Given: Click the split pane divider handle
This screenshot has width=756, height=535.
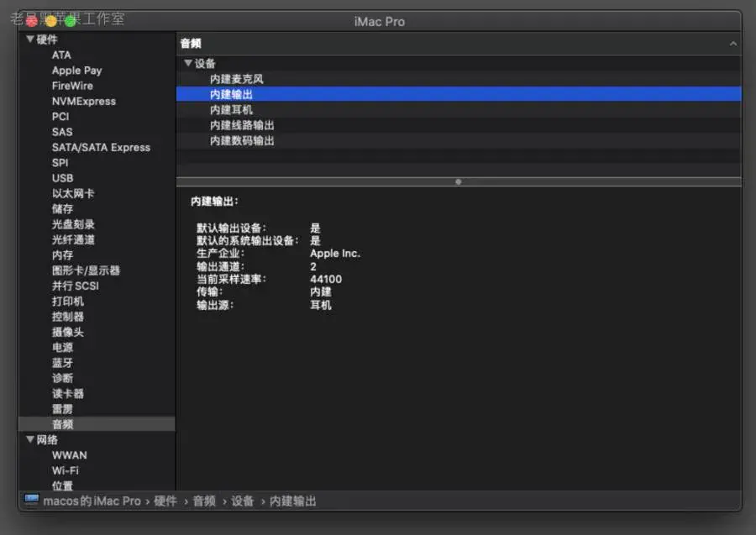Looking at the screenshot, I should pyautogui.click(x=458, y=181).
